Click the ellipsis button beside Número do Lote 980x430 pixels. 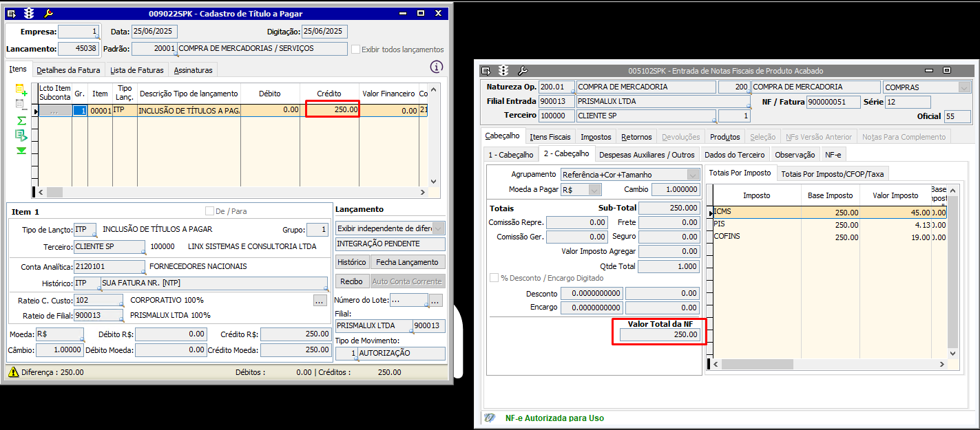[x=435, y=300]
